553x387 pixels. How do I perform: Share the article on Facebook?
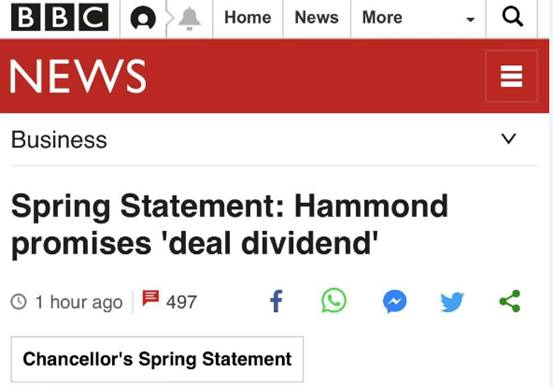[276, 301]
